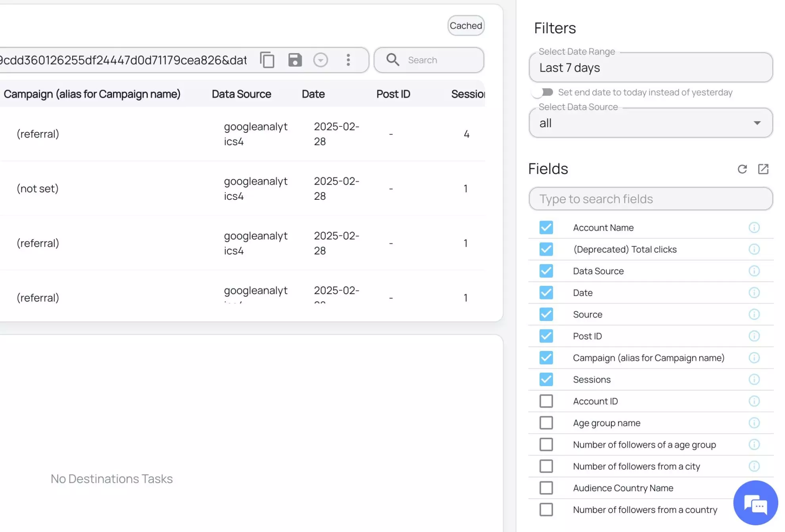785x532 pixels.
Task: Click the Type to search fields box
Action: pos(651,199)
